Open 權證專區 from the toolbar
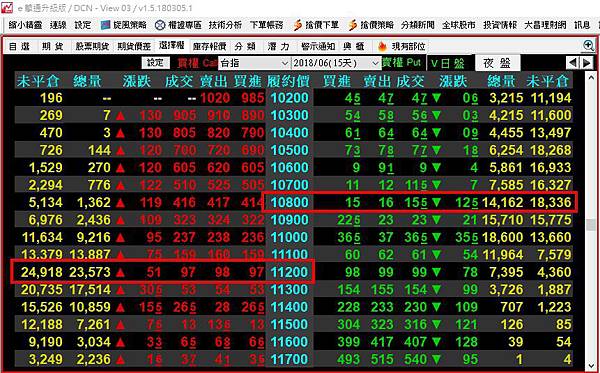This screenshot has width=600, height=373. point(178,26)
